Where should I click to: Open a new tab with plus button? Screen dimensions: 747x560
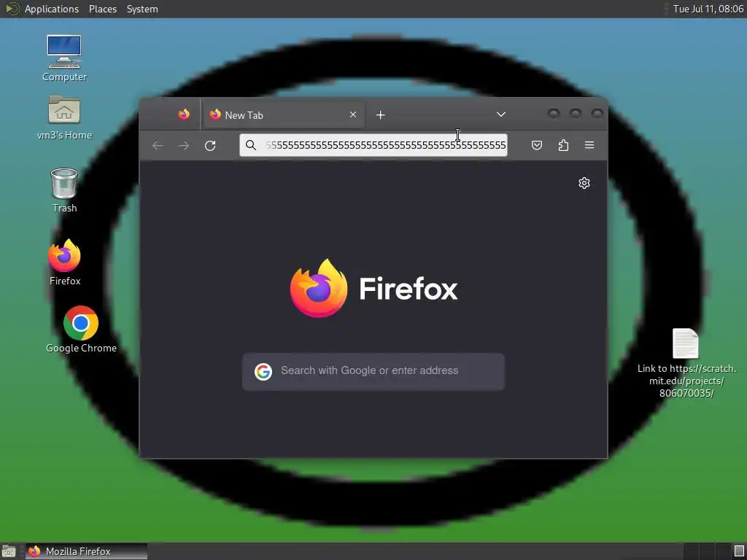click(380, 115)
